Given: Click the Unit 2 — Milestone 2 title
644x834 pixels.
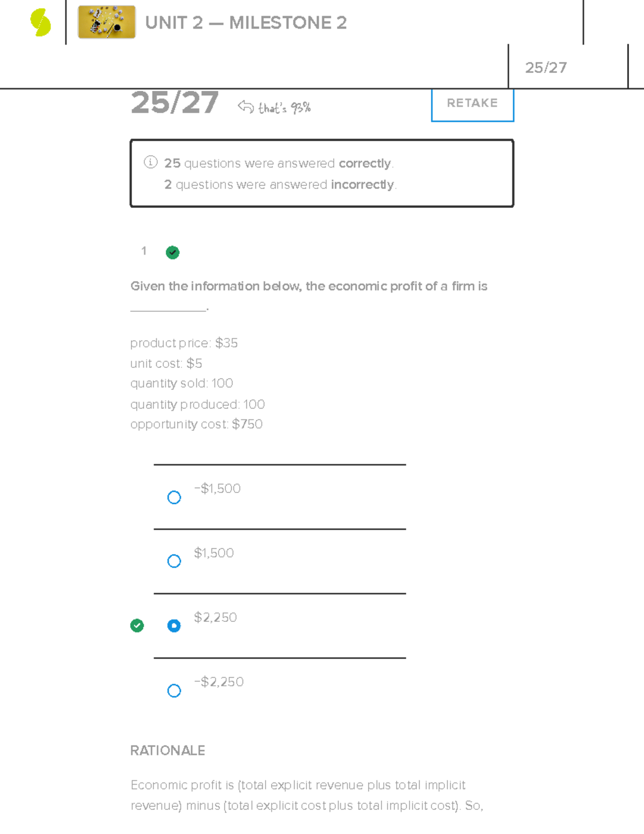Looking at the screenshot, I should point(246,23).
